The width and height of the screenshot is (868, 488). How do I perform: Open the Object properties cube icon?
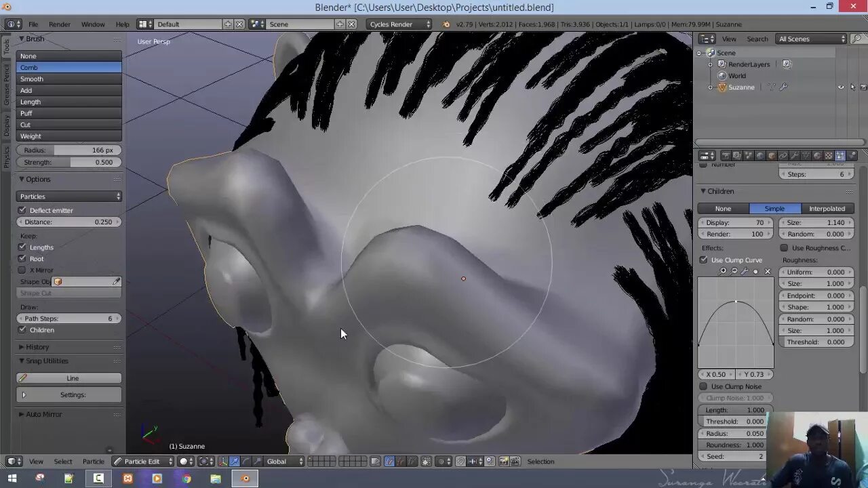pos(772,156)
